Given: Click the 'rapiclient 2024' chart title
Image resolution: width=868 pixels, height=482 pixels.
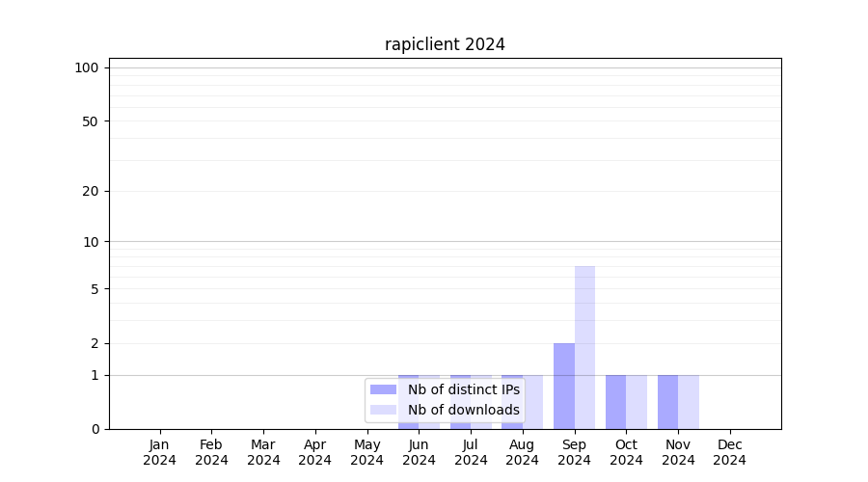Looking at the screenshot, I should point(445,44).
